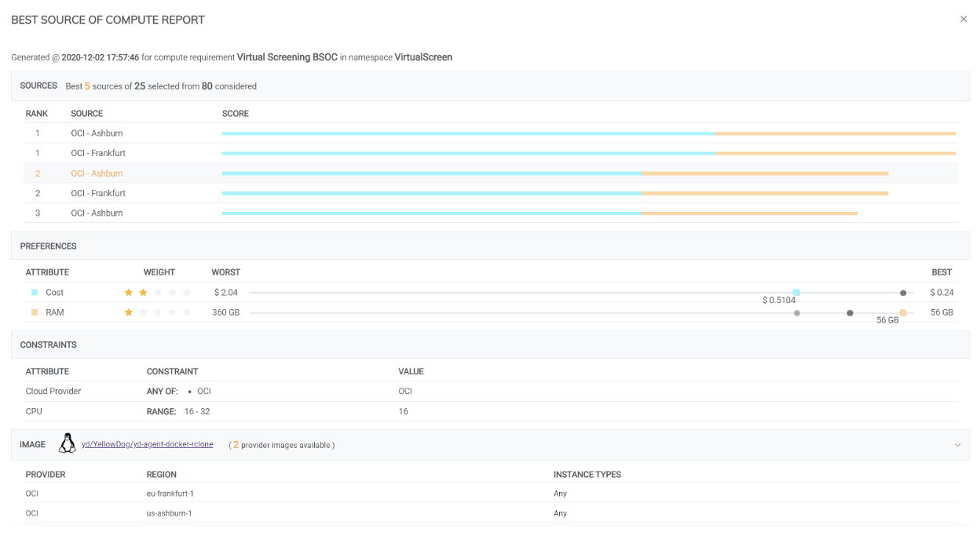Click the grey marker on the Cost slider

[x=903, y=293]
